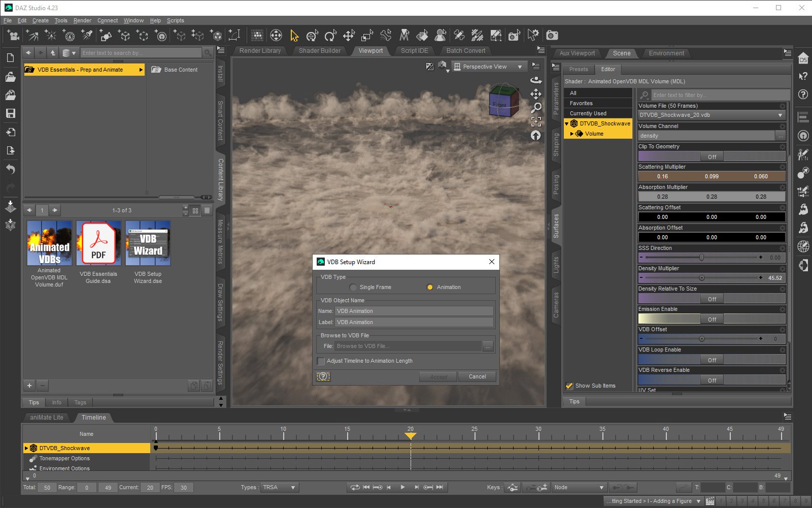
Task: Click the search magnifier in the Content Library
Action: (x=208, y=52)
